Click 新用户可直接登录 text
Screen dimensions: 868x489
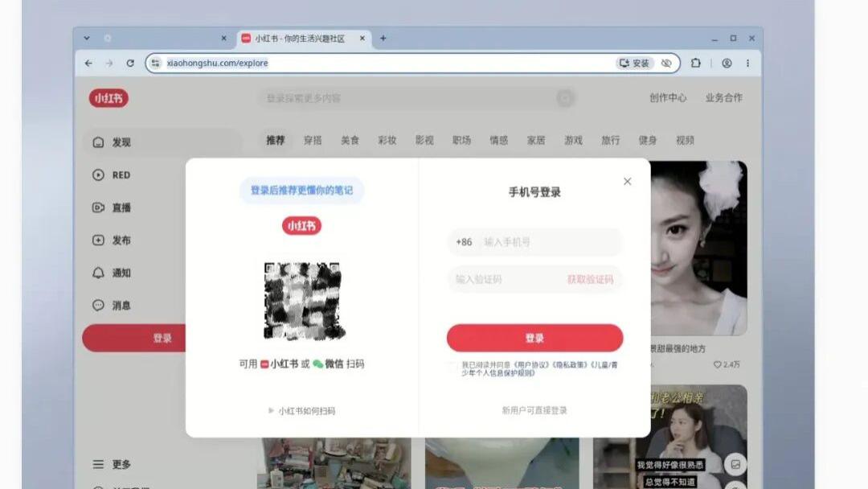coord(534,410)
